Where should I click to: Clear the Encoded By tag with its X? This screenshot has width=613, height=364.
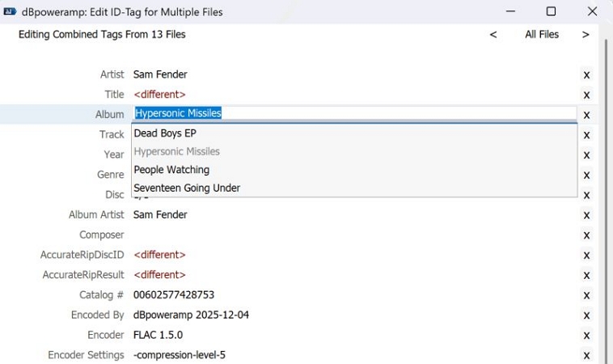586,315
